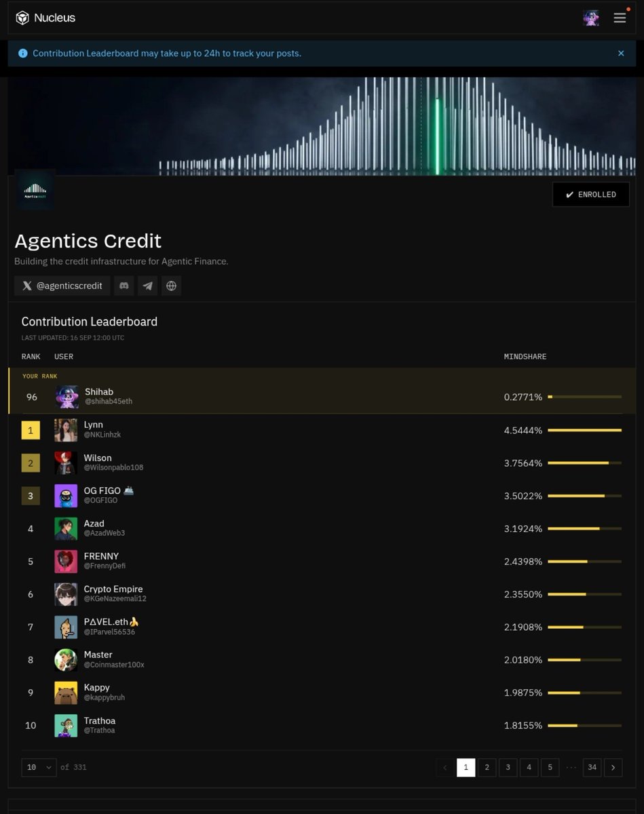
Task: Click Lynn's mindshare progress bar
Action: [x=584, y=430]
